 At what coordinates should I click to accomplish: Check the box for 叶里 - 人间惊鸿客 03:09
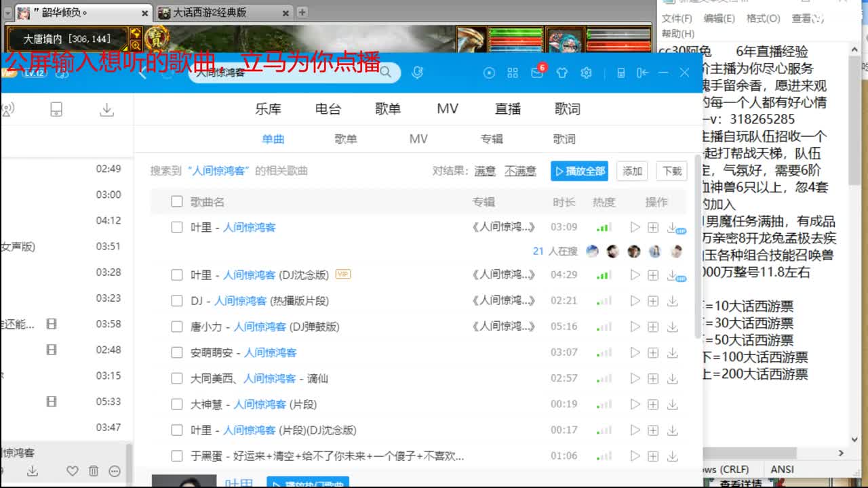pos(177,228)
